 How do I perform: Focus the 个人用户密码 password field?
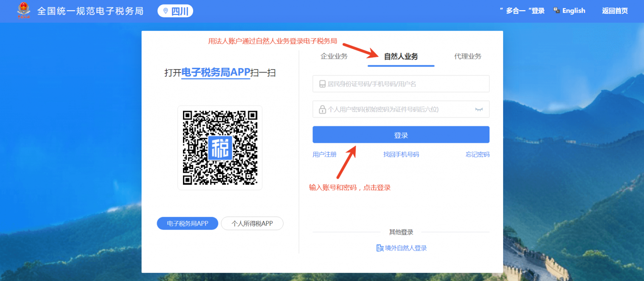pos(401,109)
